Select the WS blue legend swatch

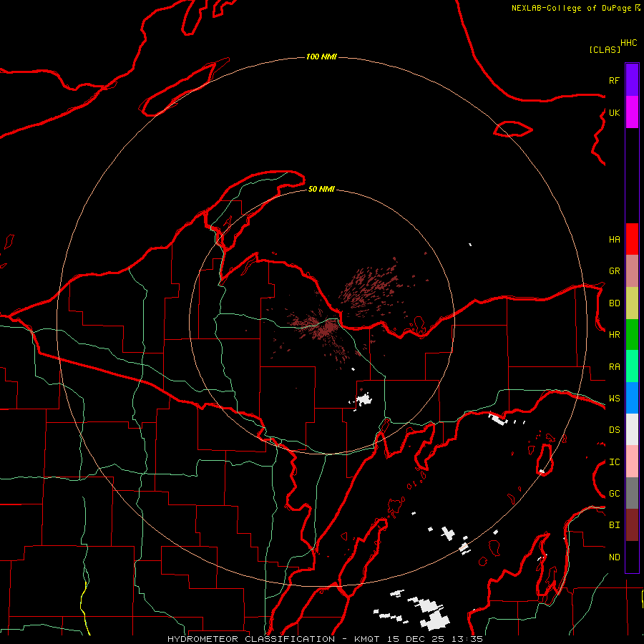pos(632,398)
